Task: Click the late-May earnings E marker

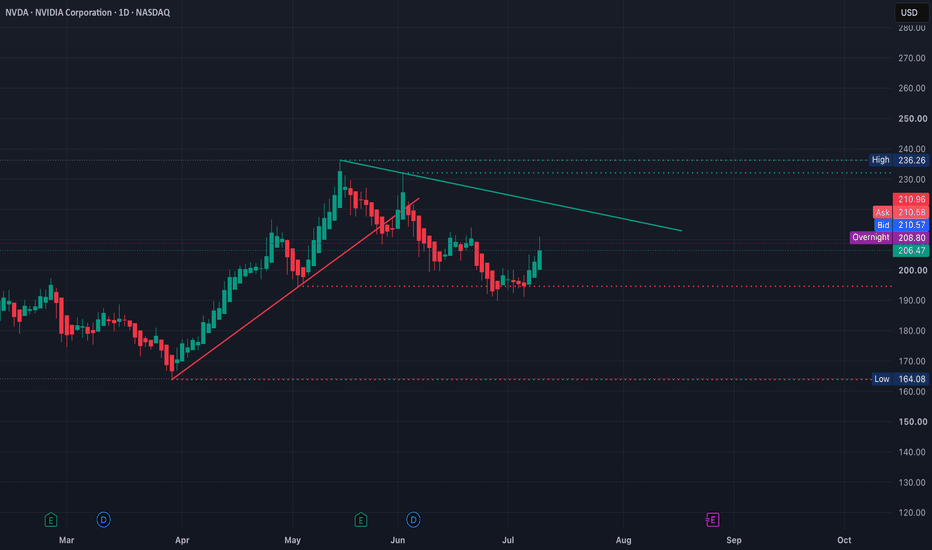Action: click(361, 520)
